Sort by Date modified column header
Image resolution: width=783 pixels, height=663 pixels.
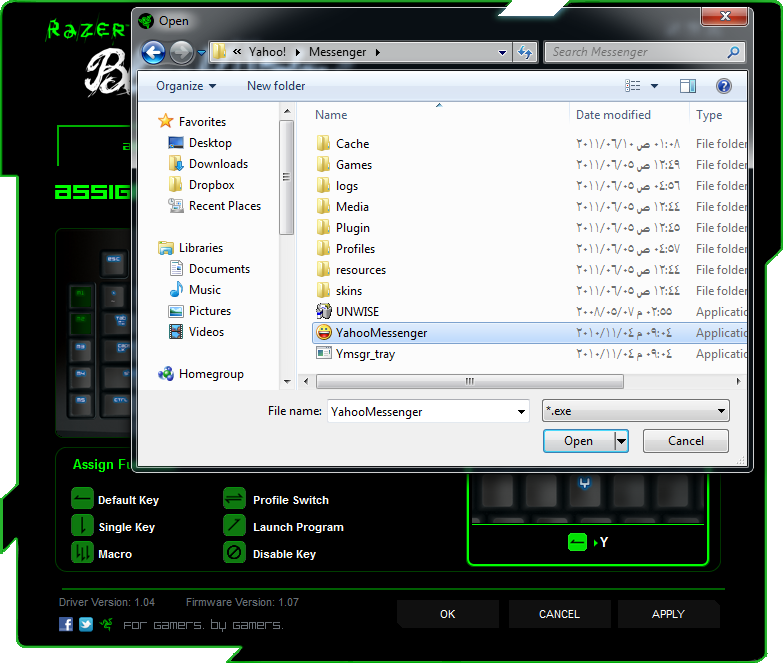pos(613,115)
